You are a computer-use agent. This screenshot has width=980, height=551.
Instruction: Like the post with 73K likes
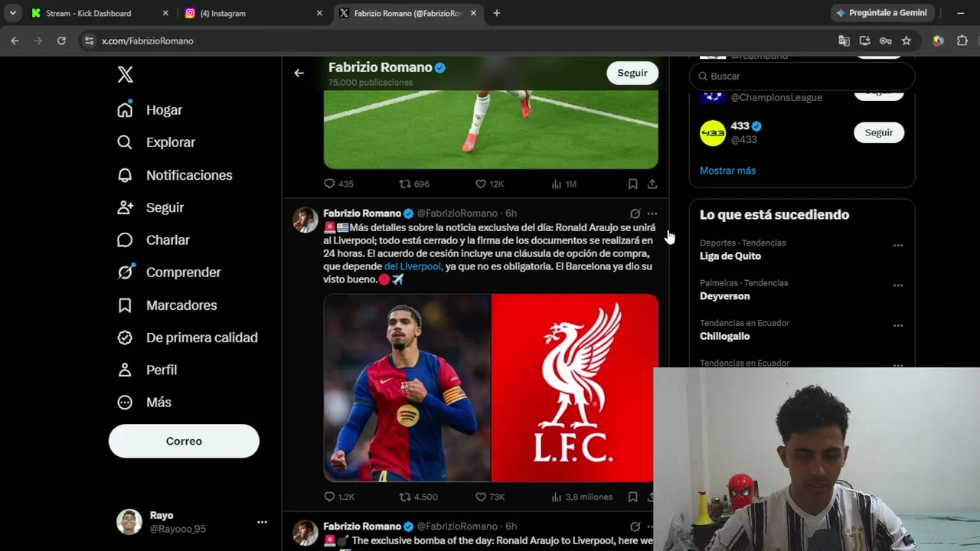[x=490, y=497]
